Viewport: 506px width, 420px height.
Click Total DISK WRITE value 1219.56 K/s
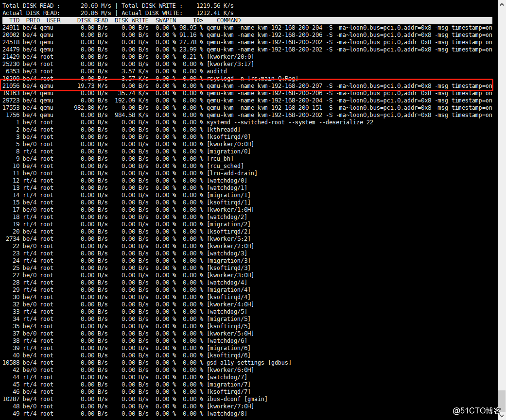tap(215, 6)
